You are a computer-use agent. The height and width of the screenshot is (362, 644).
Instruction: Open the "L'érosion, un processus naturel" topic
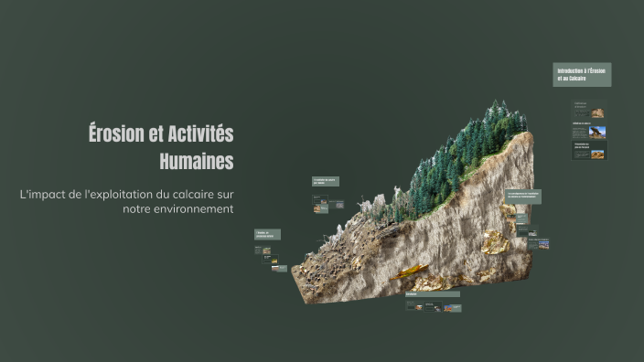tap(267, 234)
